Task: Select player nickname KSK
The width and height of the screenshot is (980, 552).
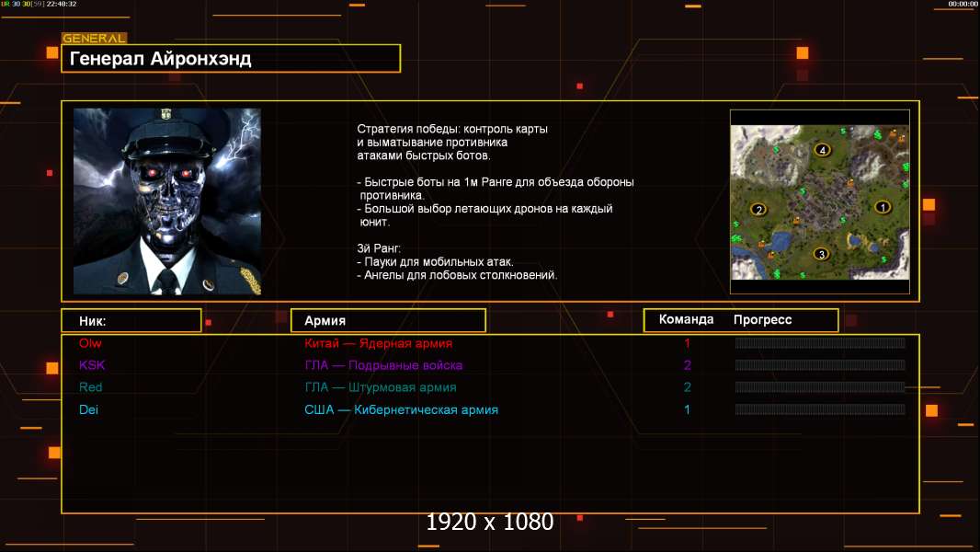Action: (92, 365)
